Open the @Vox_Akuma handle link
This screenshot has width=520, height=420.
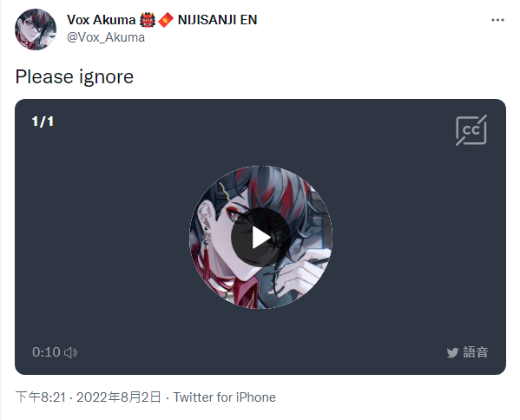106,37
